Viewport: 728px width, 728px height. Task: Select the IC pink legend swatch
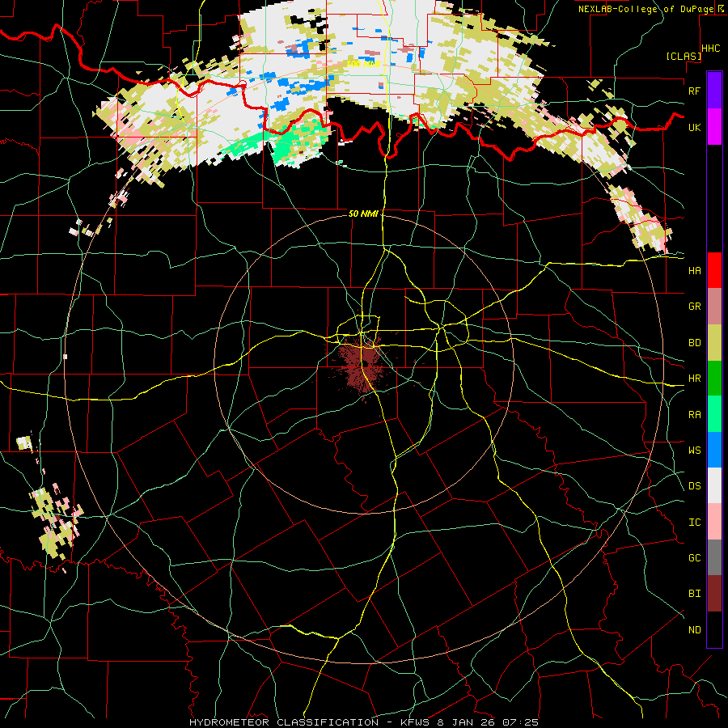pyautogui.click(x=714, y=522)
